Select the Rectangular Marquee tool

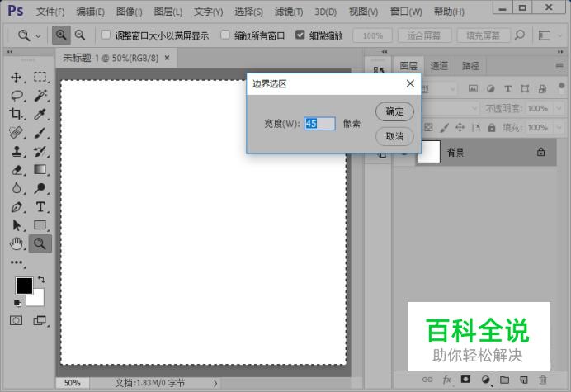[40, 78]
